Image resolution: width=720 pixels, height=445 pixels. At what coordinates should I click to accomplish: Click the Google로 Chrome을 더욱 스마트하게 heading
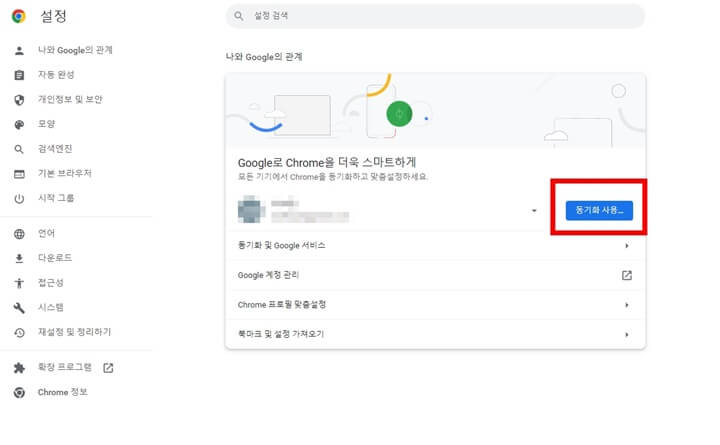click(x=327, y=163)
